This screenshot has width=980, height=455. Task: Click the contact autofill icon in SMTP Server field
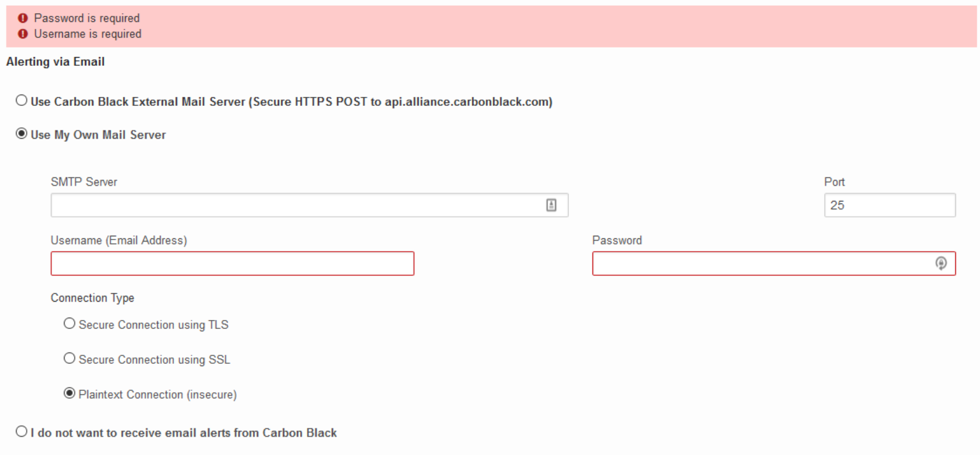pos(551,205)
